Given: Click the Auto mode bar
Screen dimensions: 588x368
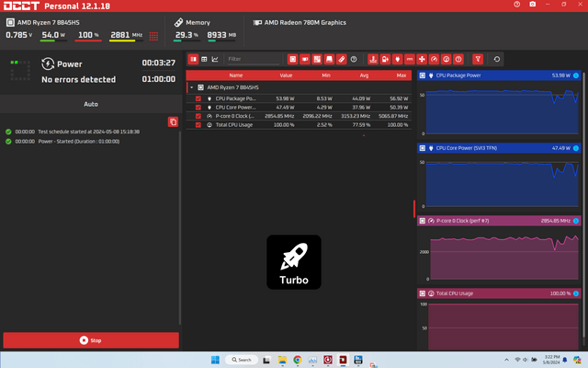Looking at the screenshot, I should pos(91,104).
